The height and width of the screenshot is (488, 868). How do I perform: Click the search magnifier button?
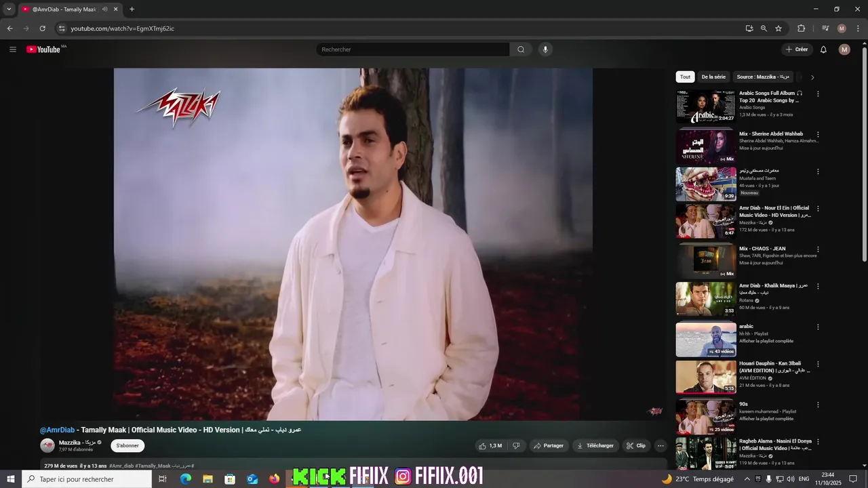(x=521, y=49)
